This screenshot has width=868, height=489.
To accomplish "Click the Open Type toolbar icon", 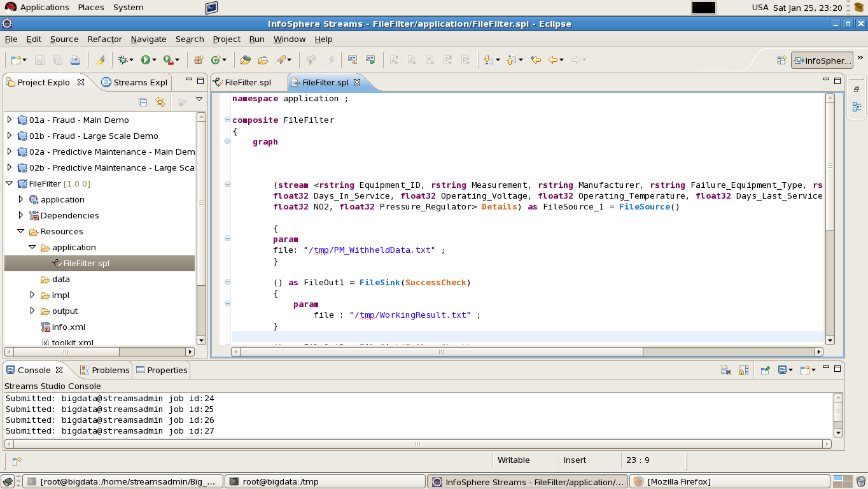I will [x=246, y=60].
